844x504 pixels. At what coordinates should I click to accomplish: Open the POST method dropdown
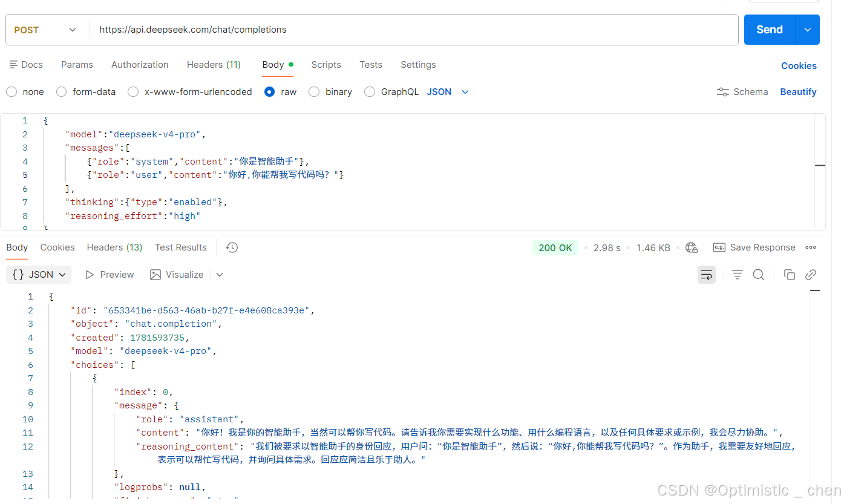click(x=46, y=30)
